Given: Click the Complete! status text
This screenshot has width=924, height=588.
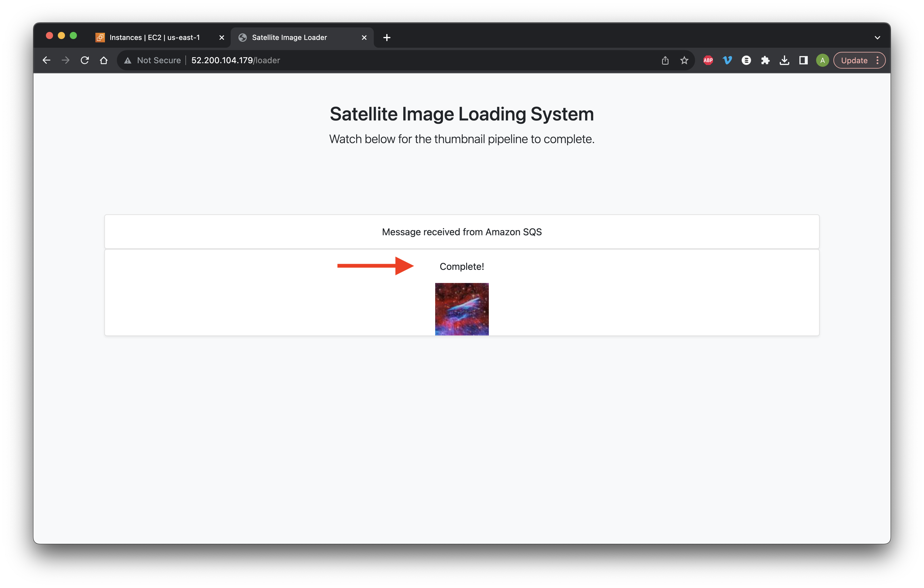Looking at the screenshot, I should (462, 266).
